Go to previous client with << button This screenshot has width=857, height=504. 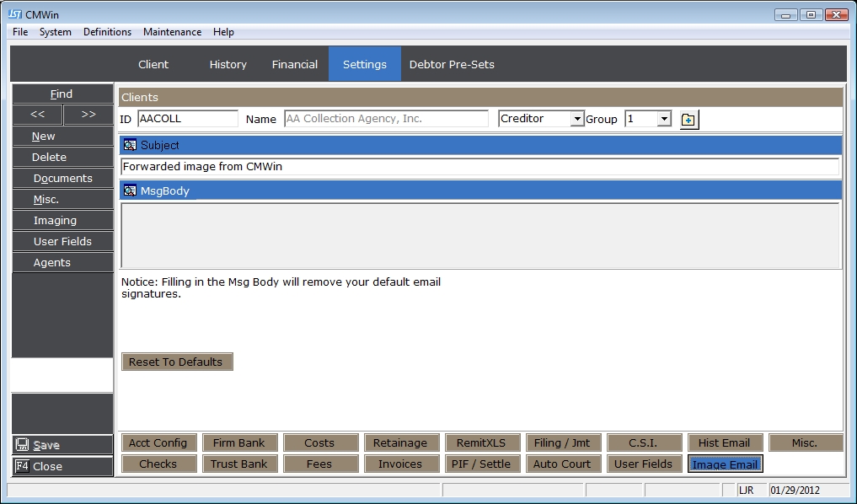(37, 115)
